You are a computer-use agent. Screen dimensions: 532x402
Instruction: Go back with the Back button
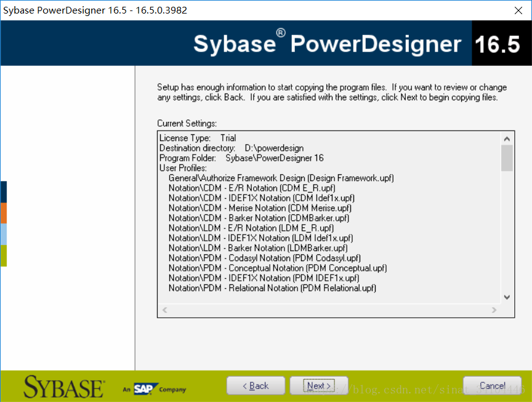coord(256,386)
